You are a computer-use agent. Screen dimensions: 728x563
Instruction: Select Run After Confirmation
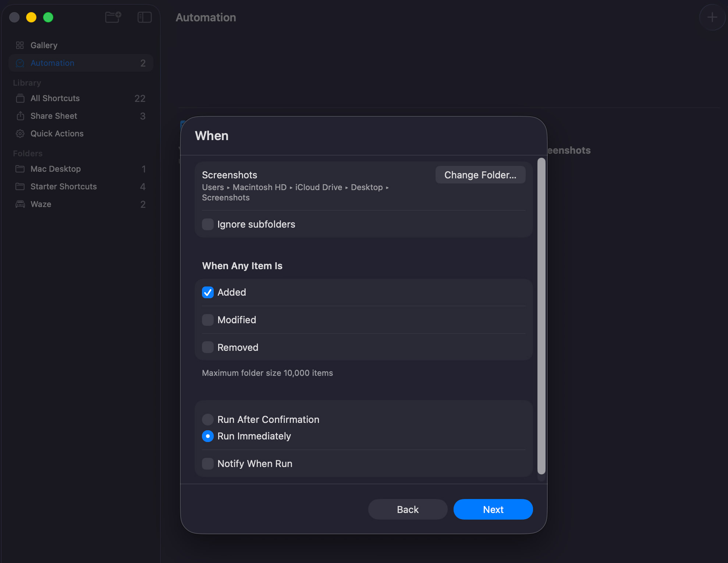point(207,419)
